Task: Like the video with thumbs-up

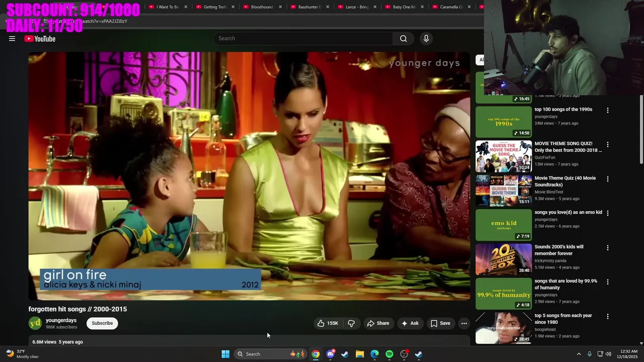Action: click(328, 323)
